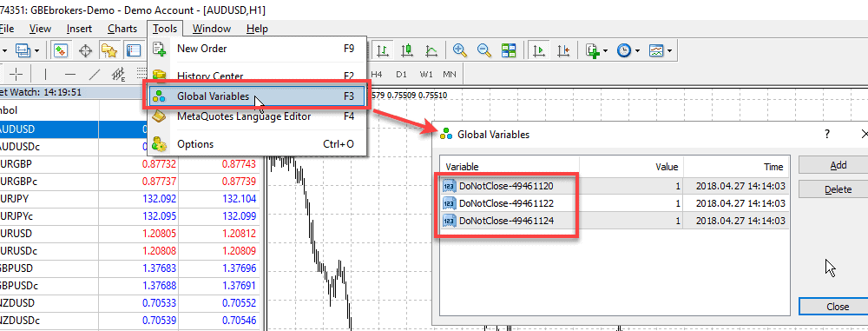
Task: Select the horizontal line drawing tool
Action: [70, 74]
